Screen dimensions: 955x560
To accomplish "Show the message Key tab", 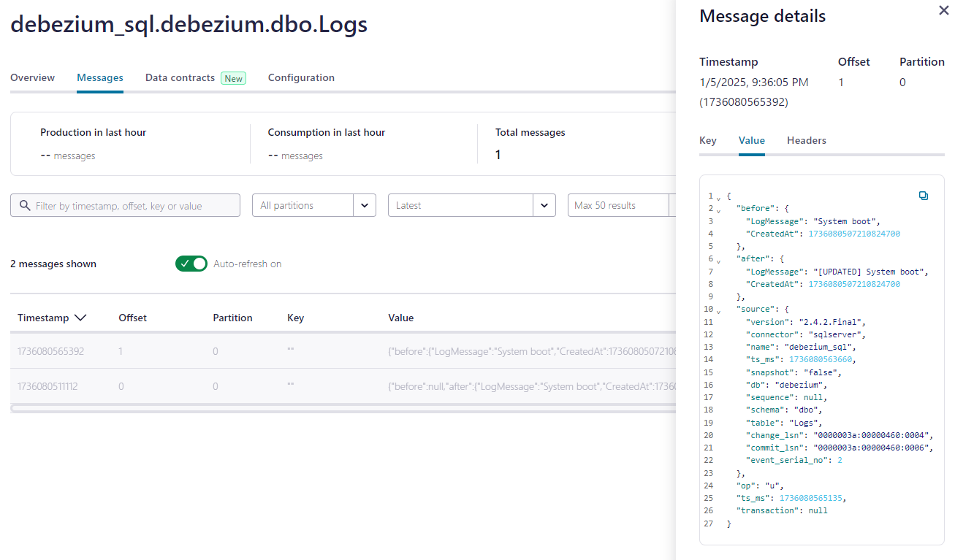I will (708, 140).
